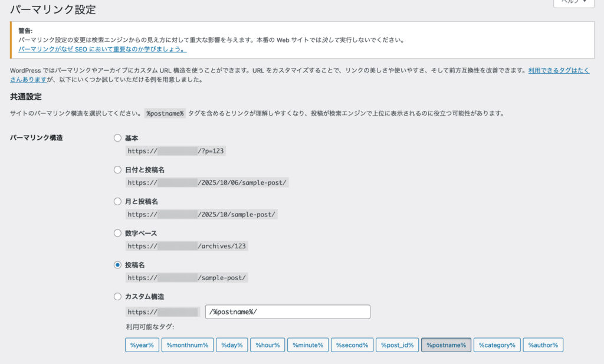Insert the %post_id% tag
Viewport: 604px width, 364px height.
click(x=397, y=345)
